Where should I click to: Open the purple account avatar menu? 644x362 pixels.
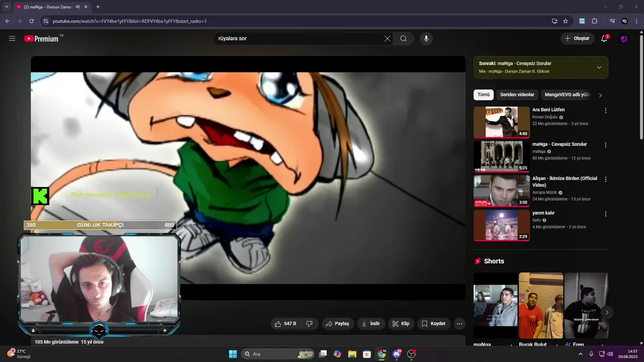click(x=624, y=38)
